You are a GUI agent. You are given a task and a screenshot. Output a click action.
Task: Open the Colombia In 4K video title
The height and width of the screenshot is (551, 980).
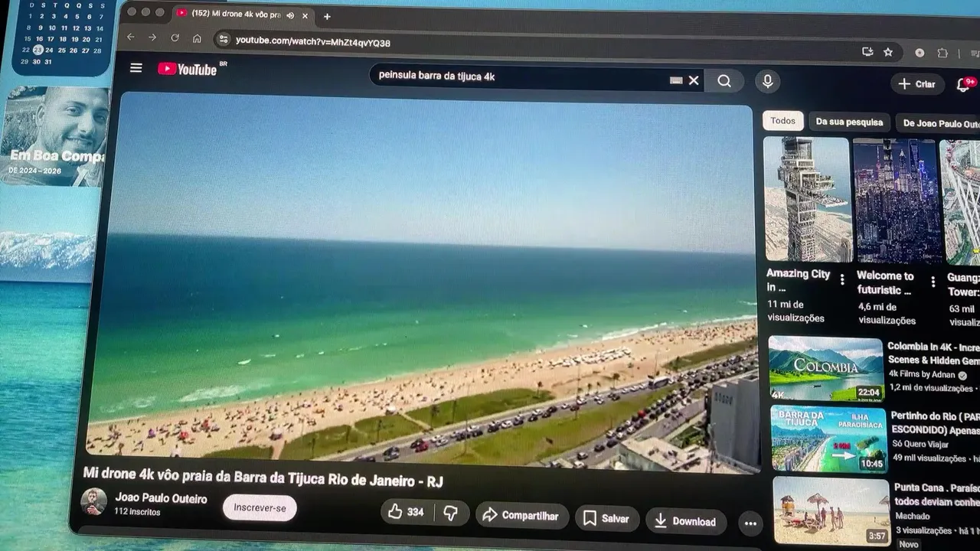933,354
